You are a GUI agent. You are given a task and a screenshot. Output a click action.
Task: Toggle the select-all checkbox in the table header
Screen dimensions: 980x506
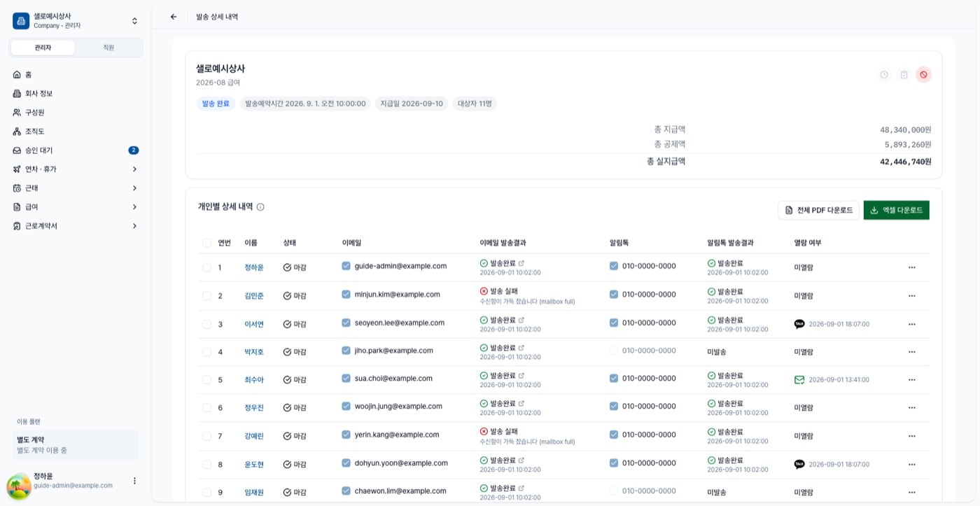206,243
